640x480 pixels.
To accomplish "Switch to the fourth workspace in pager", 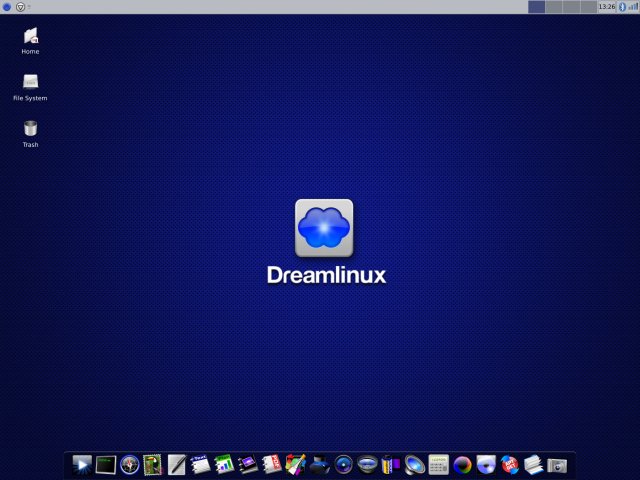I will [x=589, y=7].
